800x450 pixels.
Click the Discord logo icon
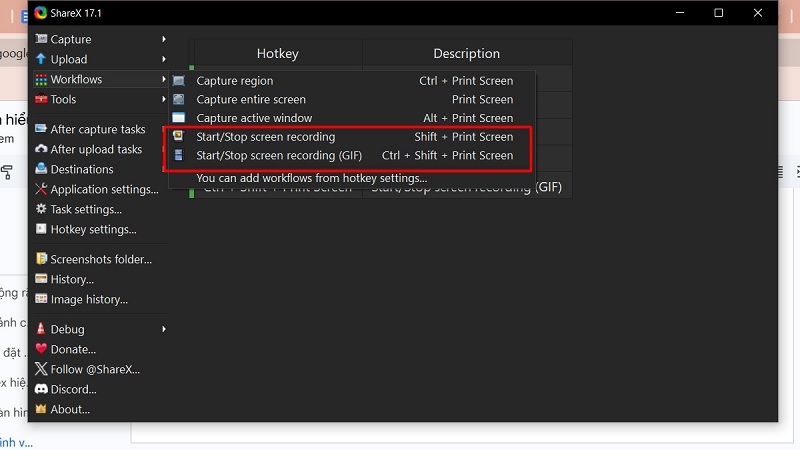tap(41, 389)
